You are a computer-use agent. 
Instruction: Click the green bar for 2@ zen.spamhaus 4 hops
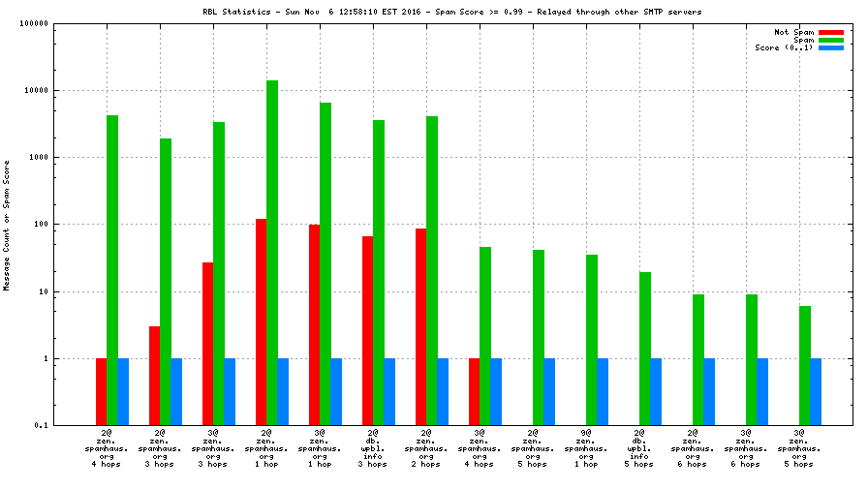112,269
